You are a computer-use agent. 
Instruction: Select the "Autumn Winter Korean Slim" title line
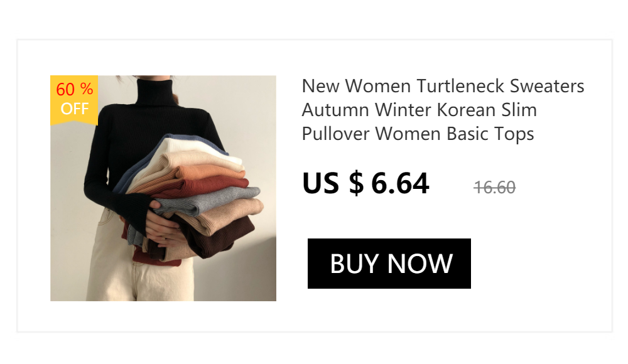click(420, 110)
